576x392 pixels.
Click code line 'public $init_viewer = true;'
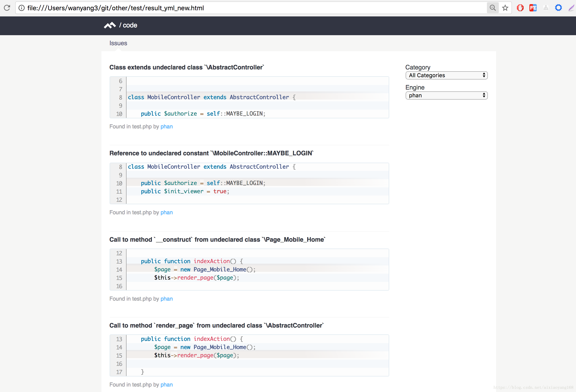point(185,191)
